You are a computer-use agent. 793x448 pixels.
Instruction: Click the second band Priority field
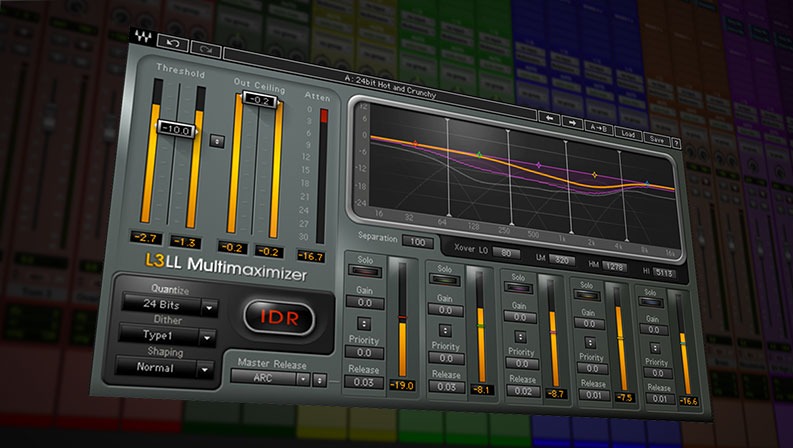tap(446, 358)
